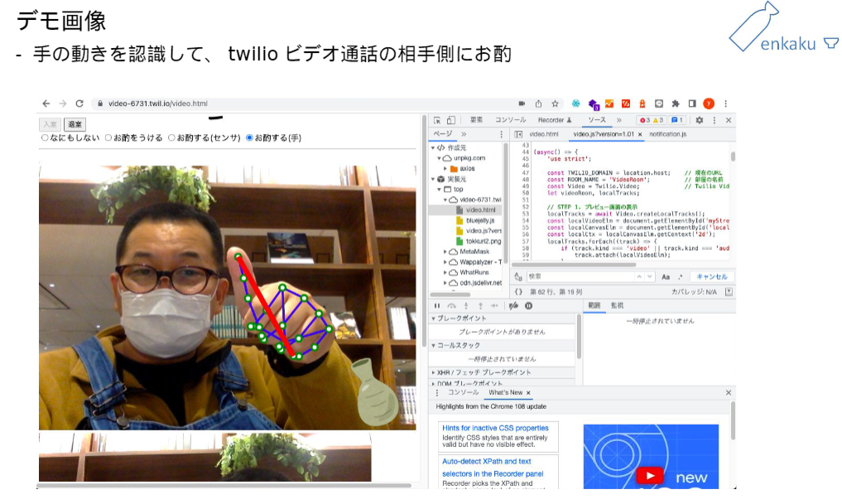Select tokkuri2.png in the file tree
Image resolution: width=842 pixels, height=504 pixels.
[484, 242]
